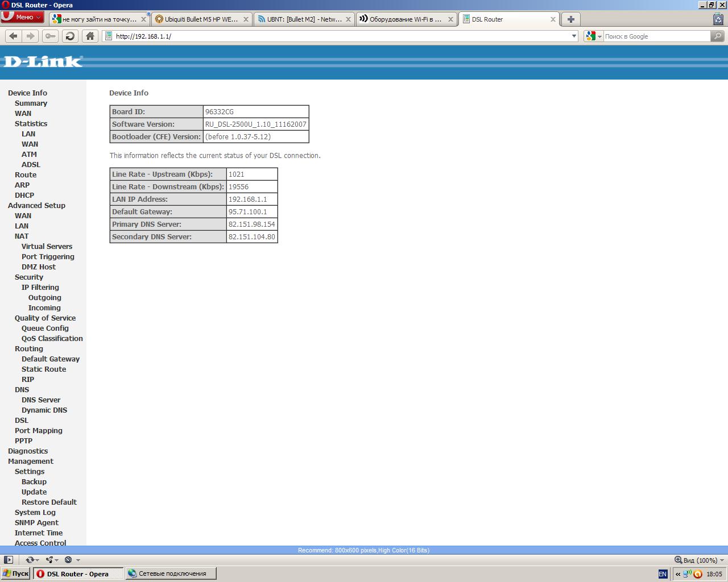Open the Google search engine selector
Viewport: 728px width, 582px height.
[x=594, y=36]
